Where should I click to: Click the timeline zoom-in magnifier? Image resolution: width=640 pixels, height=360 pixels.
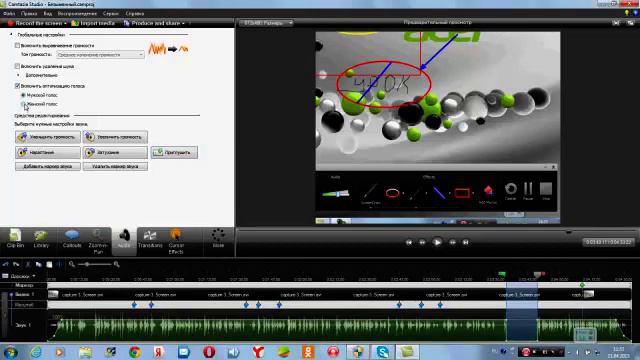coord(116,264)
